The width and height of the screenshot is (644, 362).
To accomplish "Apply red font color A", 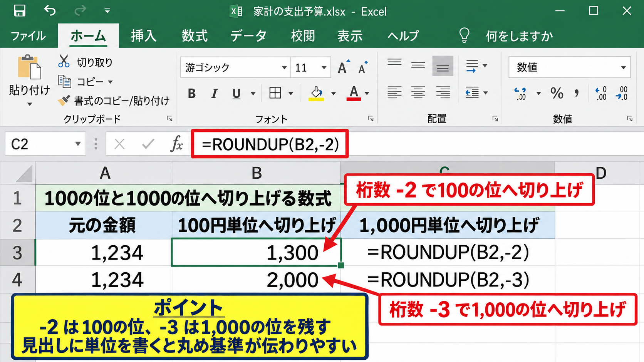I will [354, 93].
